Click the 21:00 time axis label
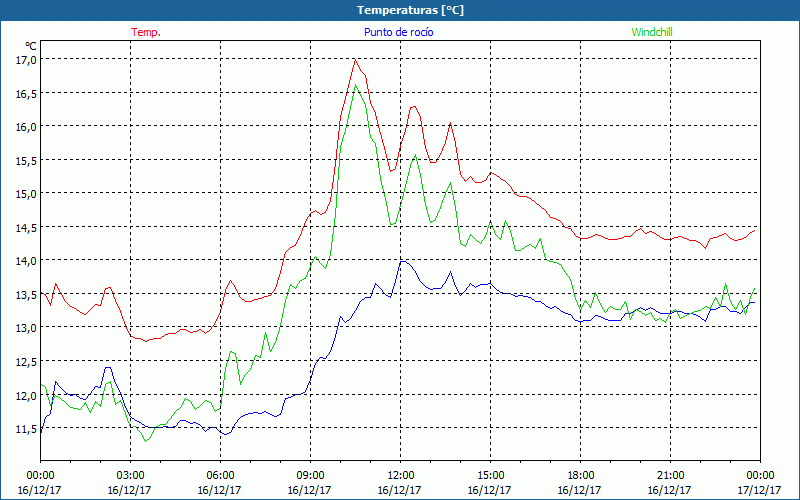The image size is (800, 500). (670, 475)
